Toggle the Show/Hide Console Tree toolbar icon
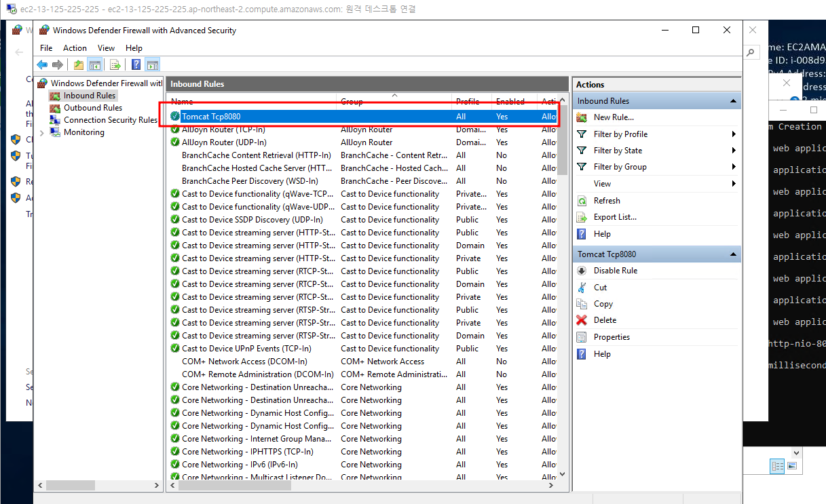 point(95,64)
